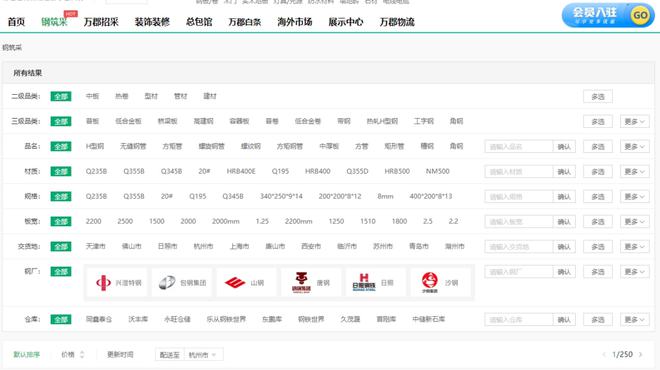The width and height of the screenshot is (660, 370).
Task: Expand 更多 in the 材质 row
Action: (634, 172)
